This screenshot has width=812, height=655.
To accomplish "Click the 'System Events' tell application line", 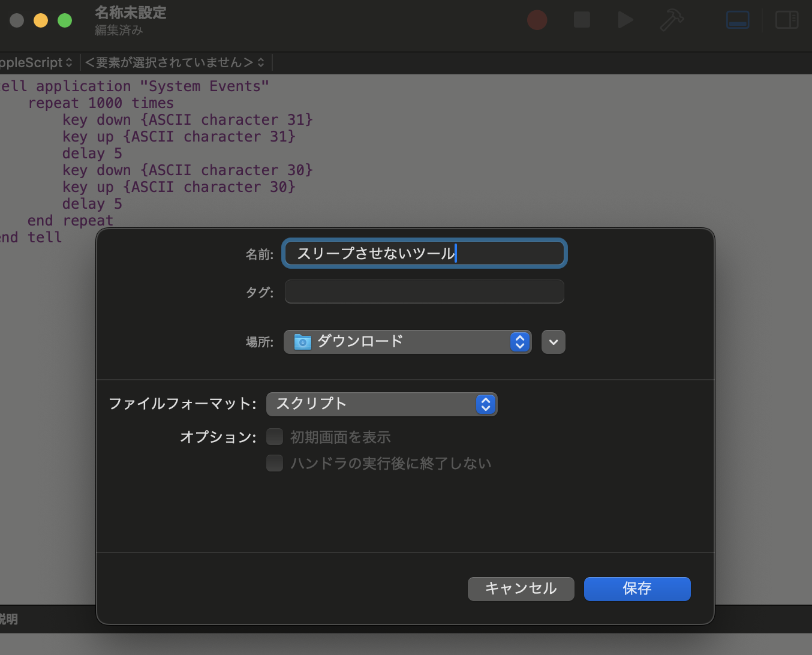I will pos(134,86).
